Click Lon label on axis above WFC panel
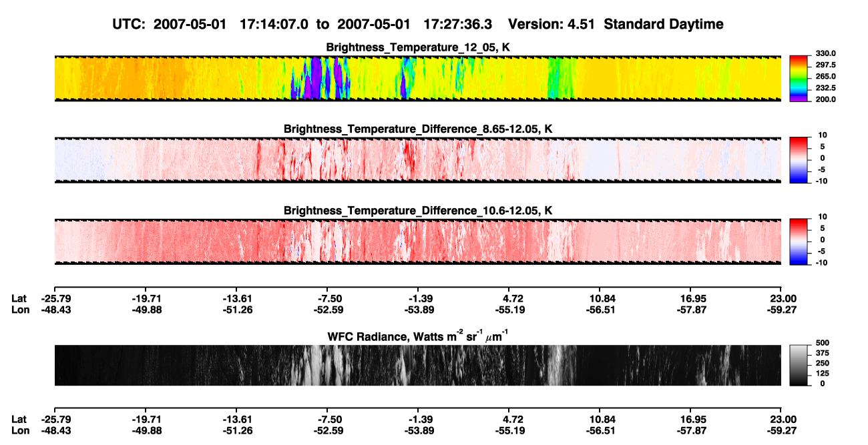Viewport: 868px width, 445px height. [x=19, y=309]
